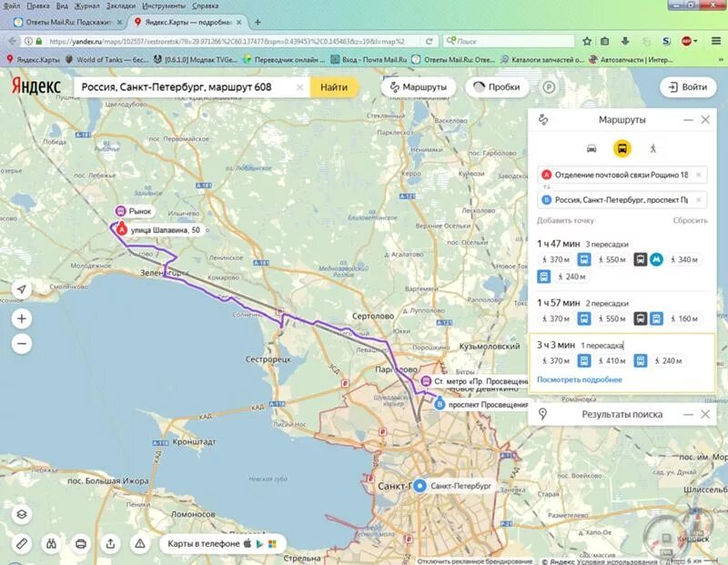
Task: Print the map with printer icon
Action: pos(81,543)
